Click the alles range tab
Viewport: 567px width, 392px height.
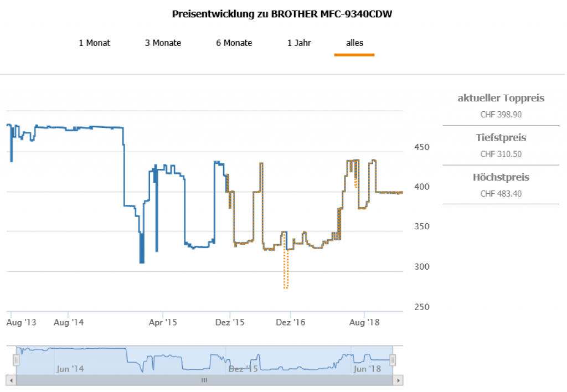(x=354, y=43)
